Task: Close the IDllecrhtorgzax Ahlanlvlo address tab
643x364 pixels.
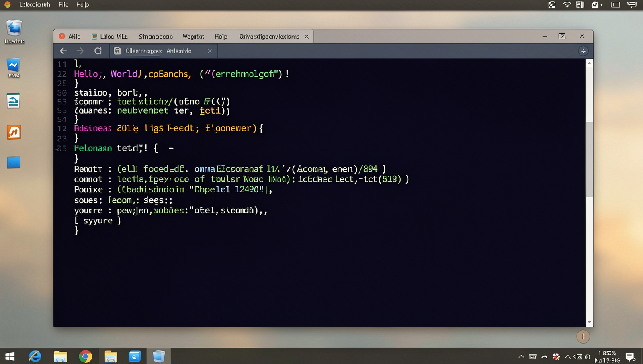Action: tap(210, 51)
